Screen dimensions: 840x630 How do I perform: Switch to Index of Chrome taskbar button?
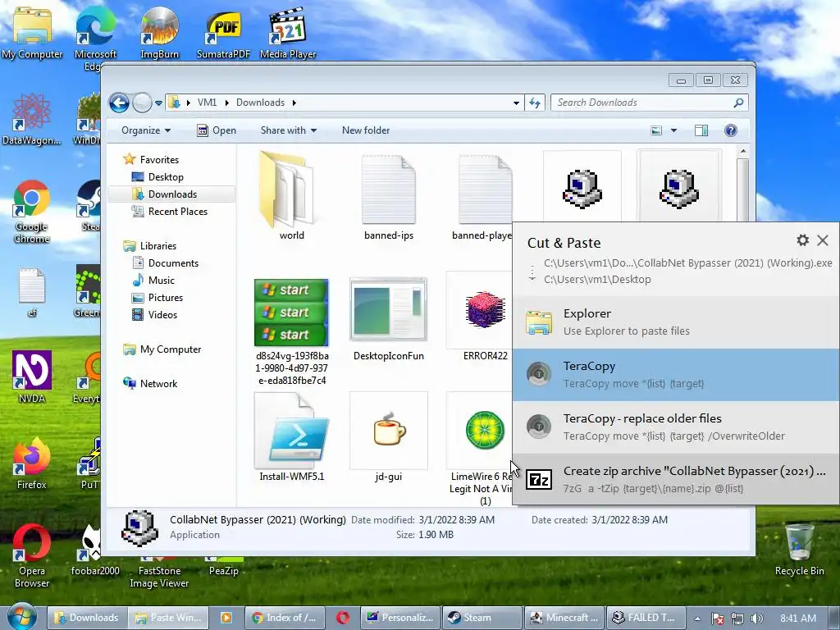click(285, 617)
